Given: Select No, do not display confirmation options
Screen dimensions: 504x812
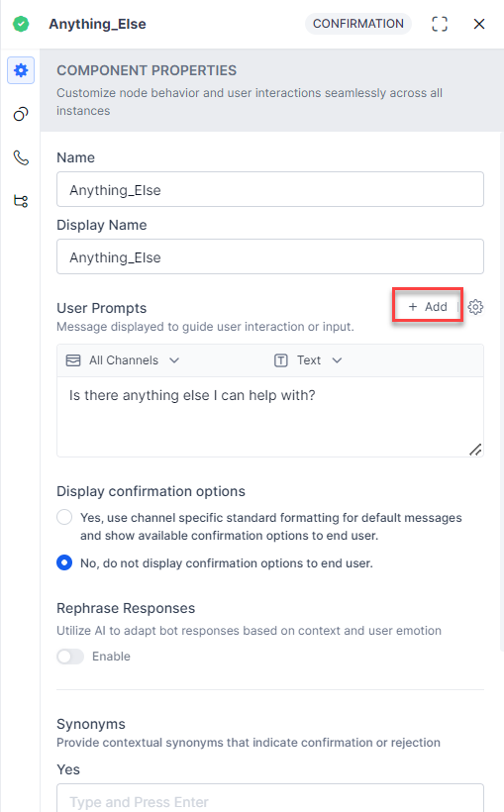Looking at the screenshot, I should coord(64,562).
